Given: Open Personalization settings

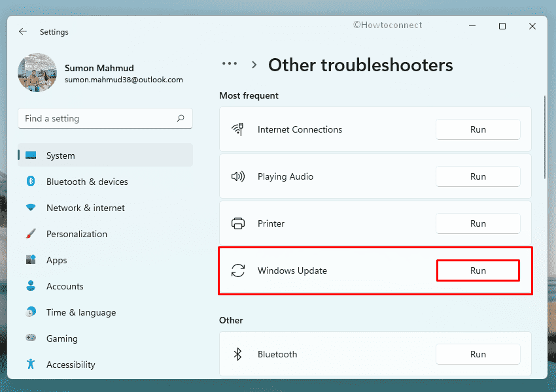Looking at the screenshot, I should pos(105,234).
